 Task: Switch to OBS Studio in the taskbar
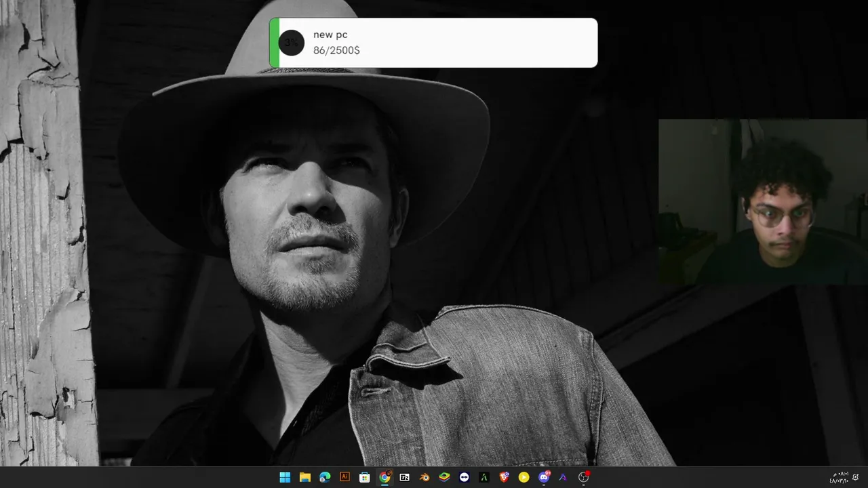point(583,477)
